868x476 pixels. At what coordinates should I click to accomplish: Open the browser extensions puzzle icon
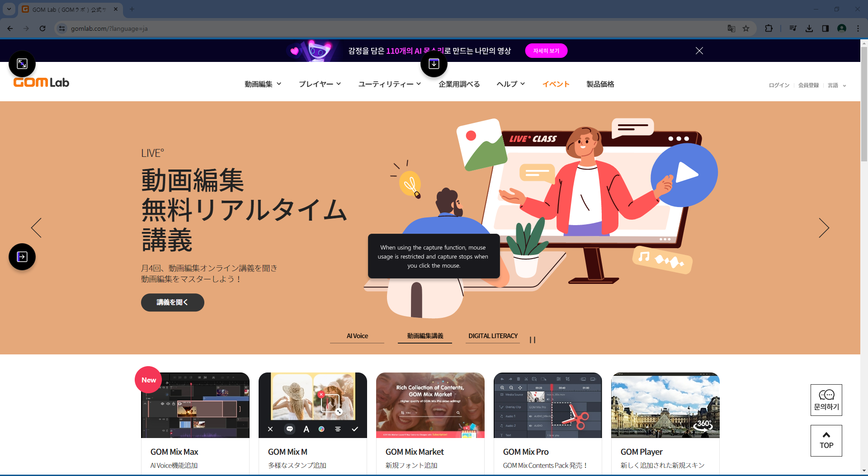769,28
